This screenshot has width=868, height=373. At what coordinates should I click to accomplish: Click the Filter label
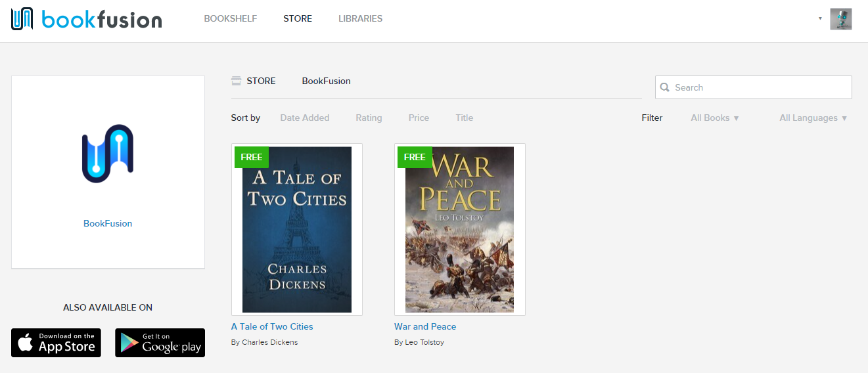click(x=652, y=118)
